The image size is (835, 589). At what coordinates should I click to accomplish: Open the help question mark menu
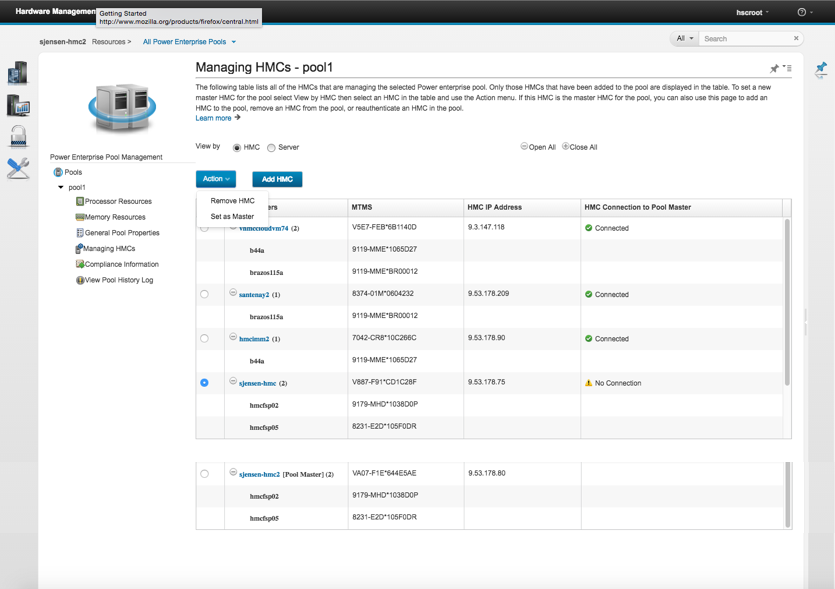[800, 11]
